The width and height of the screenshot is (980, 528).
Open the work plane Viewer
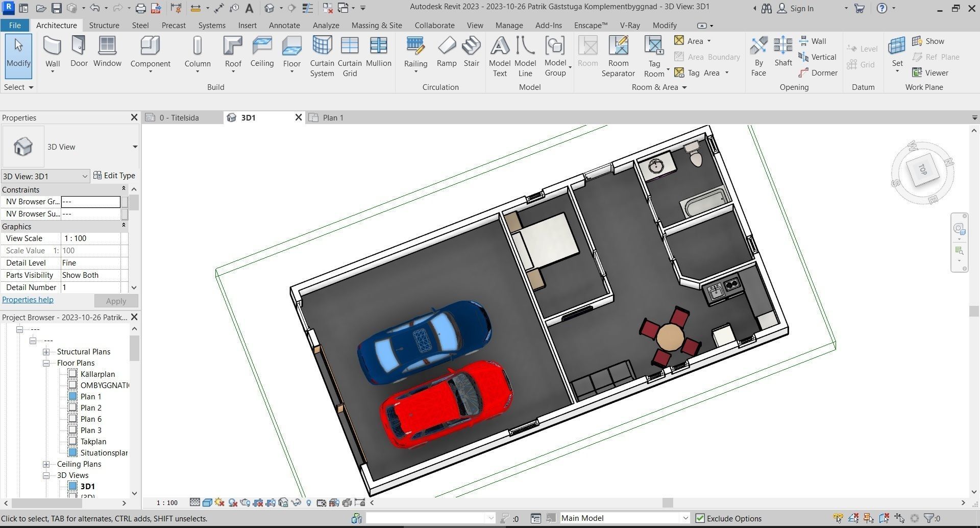930,73
